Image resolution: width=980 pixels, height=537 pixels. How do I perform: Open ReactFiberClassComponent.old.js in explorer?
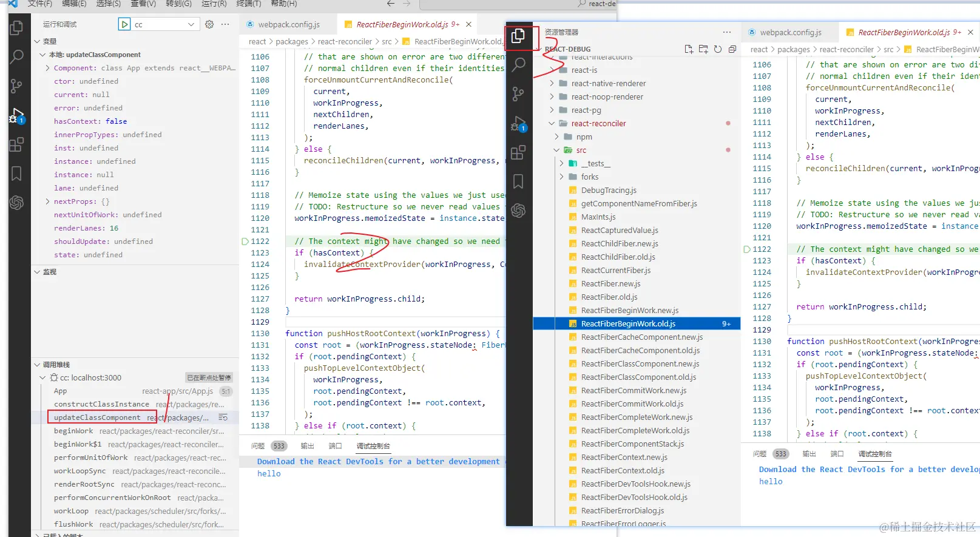(638, 377)
